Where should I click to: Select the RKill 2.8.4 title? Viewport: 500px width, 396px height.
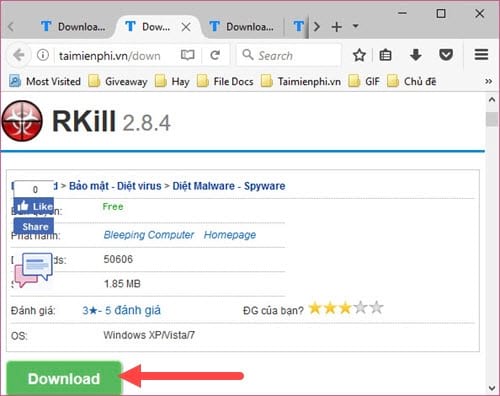tap(112, 122)
